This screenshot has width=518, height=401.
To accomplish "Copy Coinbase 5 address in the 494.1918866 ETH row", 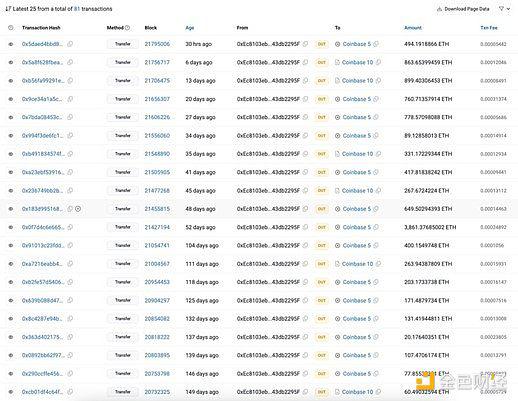I will [x=376, y=44].
